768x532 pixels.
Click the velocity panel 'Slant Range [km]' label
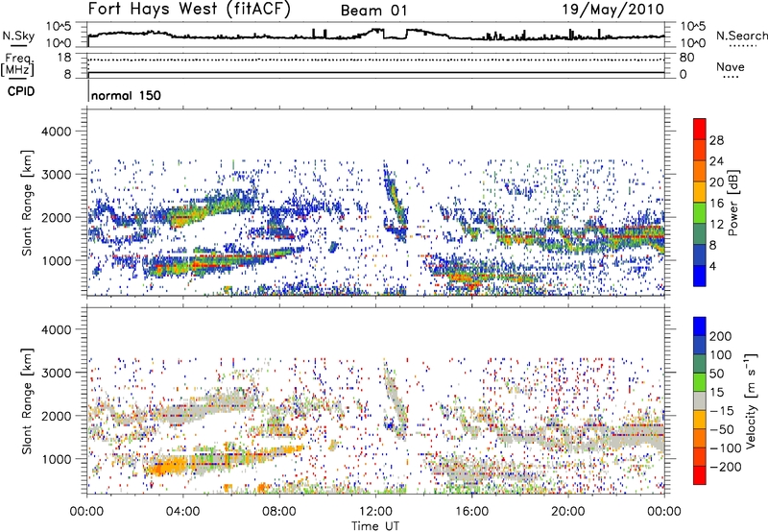click(x=27, y=401)
